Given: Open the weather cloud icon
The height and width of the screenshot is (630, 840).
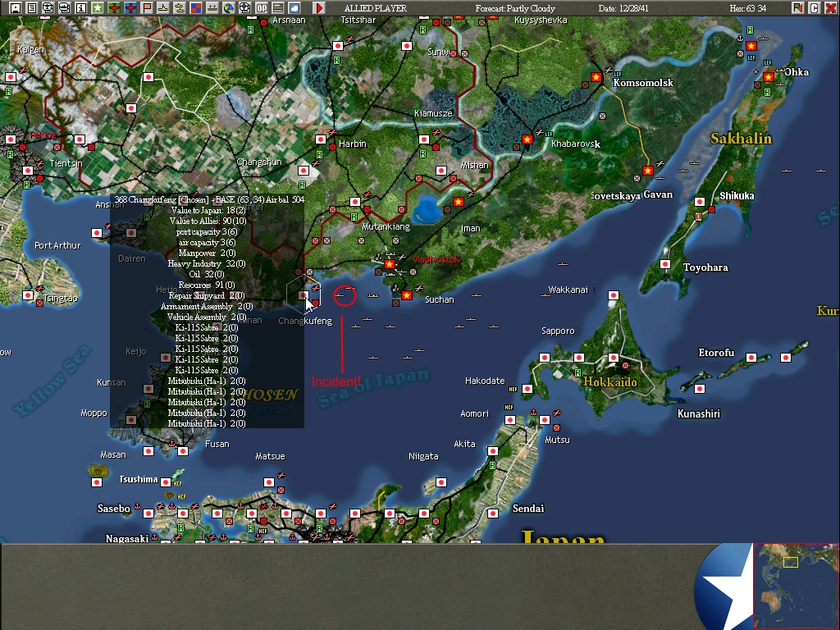Looking at the screenshot, I should pos(294,8).
